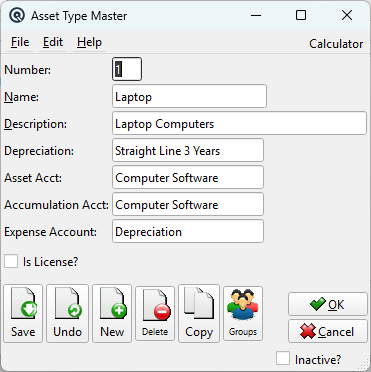Duplicate record with the Copy icon

[x=199, y=313]
